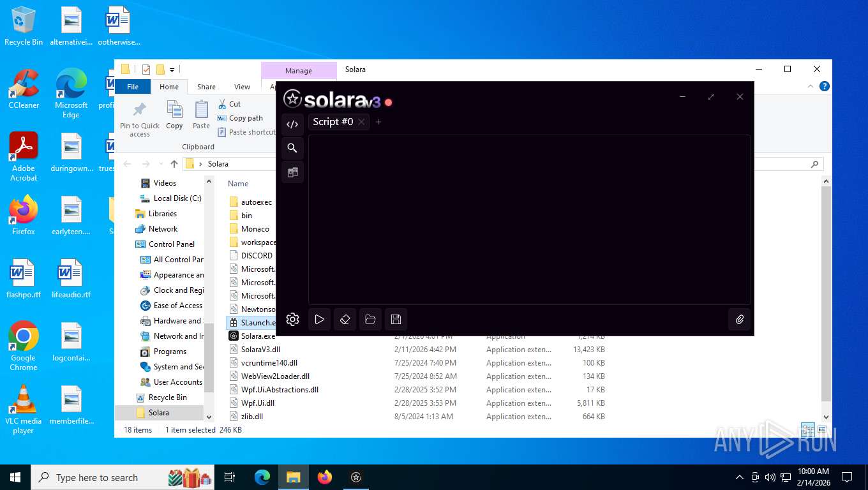
Task: Open the Solara script hub panel
Action: point(292,172)
